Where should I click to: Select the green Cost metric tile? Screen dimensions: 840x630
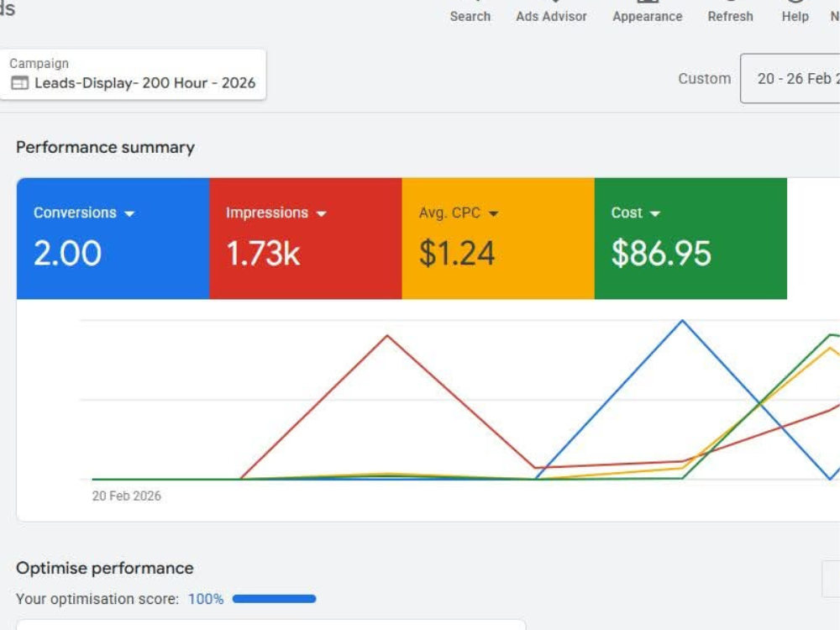tap(690, 239)
